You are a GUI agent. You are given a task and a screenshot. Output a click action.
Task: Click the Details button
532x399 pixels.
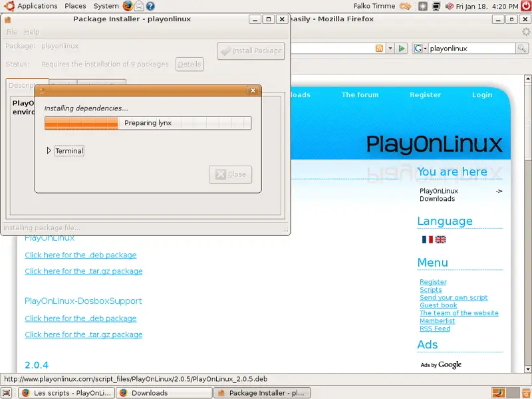coord(190,64)
